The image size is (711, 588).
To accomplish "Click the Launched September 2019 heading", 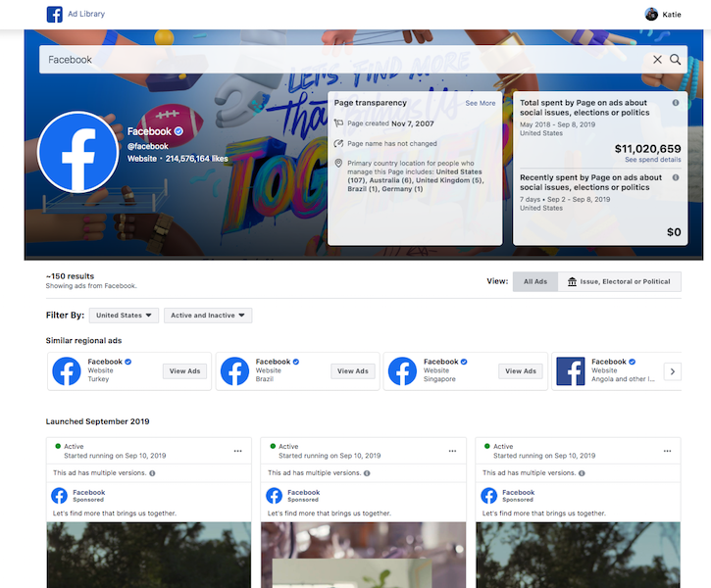I will pos(97,421).
